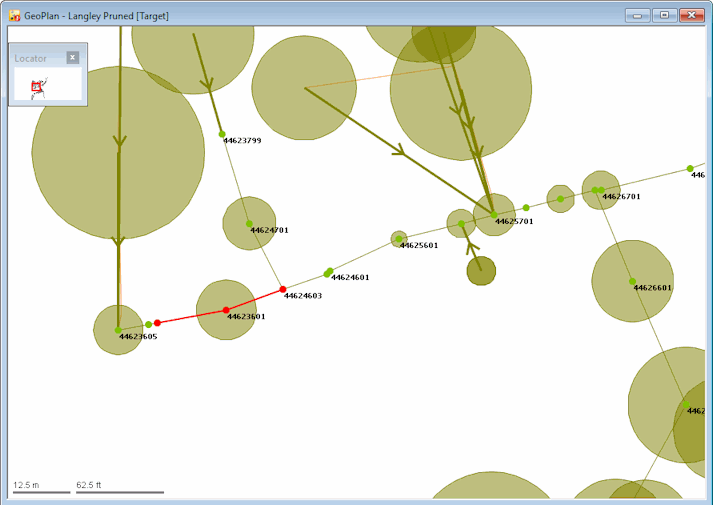Select node 44623799
Screen dimensions: 713x505
[x=222, y=134]
